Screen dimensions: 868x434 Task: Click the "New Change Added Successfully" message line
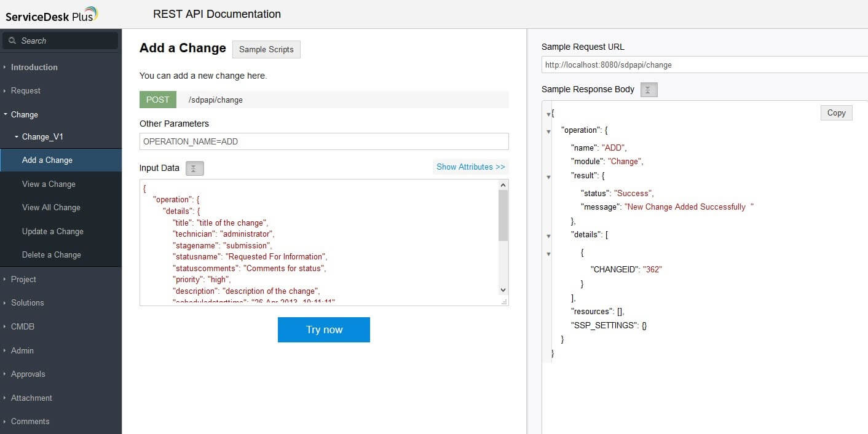click(667, 207)
